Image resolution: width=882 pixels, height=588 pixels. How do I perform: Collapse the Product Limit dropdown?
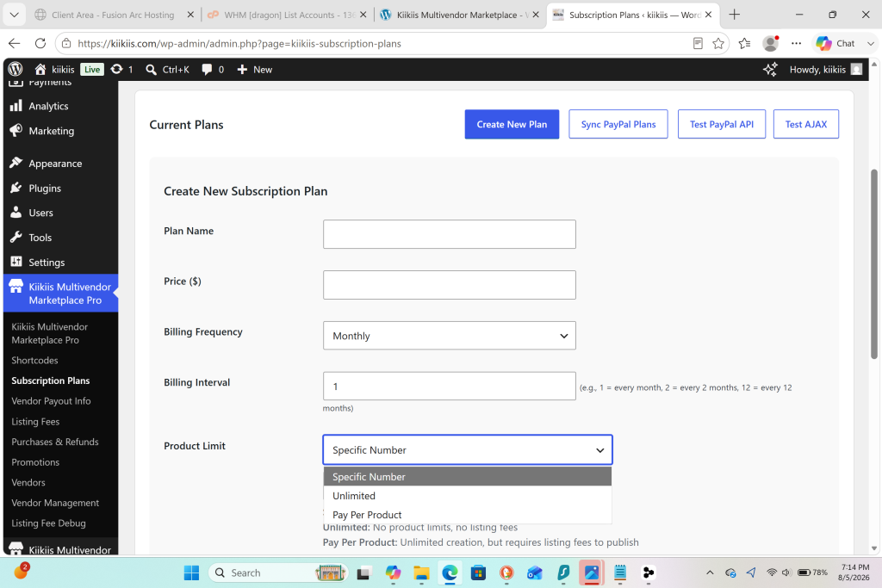point(468,449)
